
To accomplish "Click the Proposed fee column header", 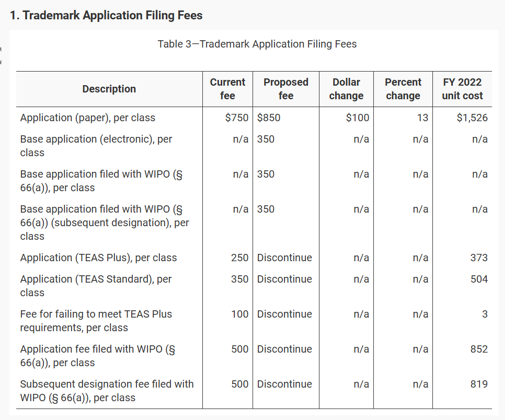I will (285, 89).
